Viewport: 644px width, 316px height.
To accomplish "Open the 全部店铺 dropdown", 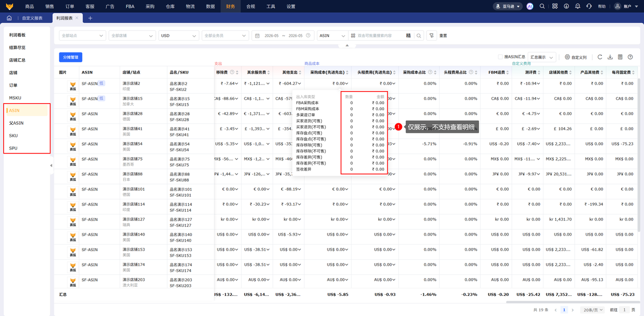I will tap(132, 36).
